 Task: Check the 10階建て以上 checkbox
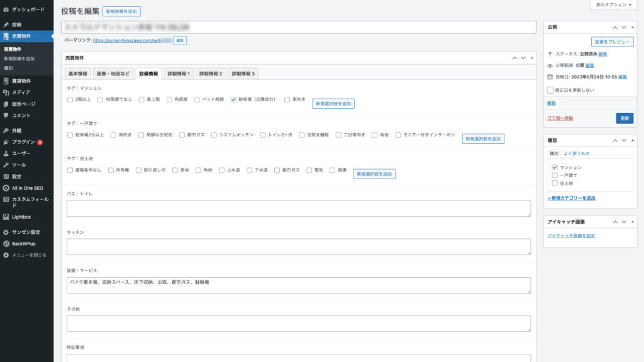pos(100,99)
